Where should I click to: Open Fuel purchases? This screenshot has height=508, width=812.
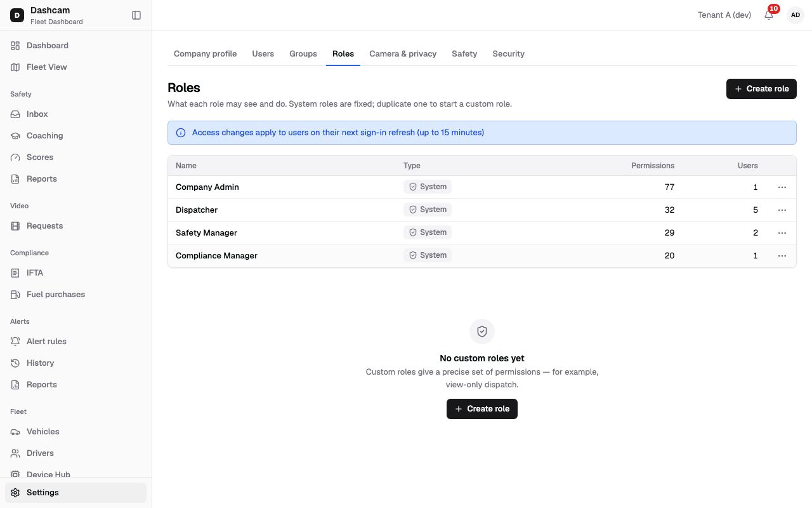pos(75,295)
